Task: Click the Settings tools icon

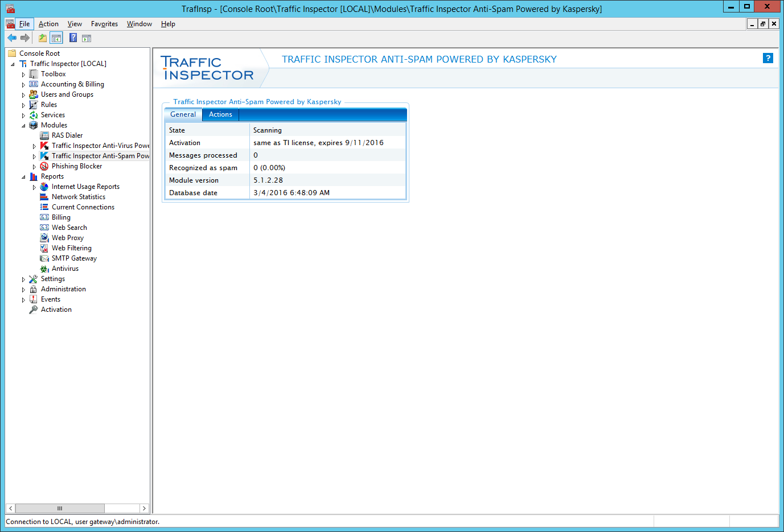Action: (x=34, y=279)
